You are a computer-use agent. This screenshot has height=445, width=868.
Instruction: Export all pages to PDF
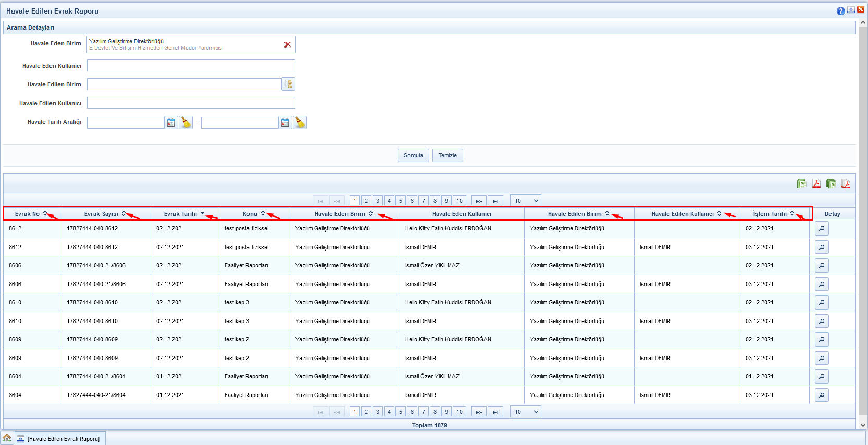pyautogui.click(x=845, y=183)
